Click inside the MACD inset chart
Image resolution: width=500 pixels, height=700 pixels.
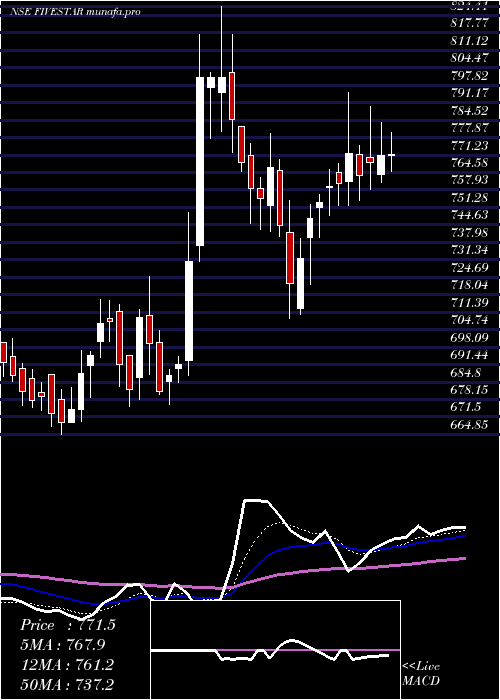[x=275, y=650]
